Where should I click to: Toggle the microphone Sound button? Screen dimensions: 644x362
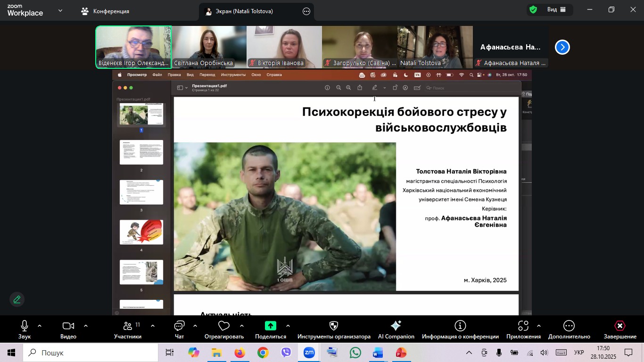[x=25, y=329]
